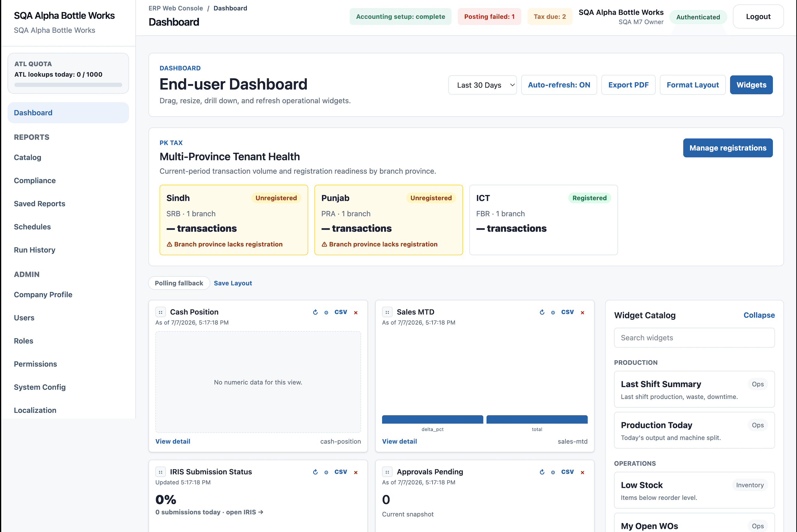Click ERP Web Console breadcrumb
797x532 pixels.
pyautogui.click(x=176, y=8)
